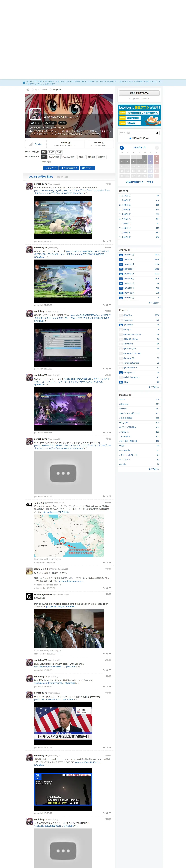
Task: Go to @sonicboy73 breadcrumb item
Action: pyautogui.click(x=41, y=90)
